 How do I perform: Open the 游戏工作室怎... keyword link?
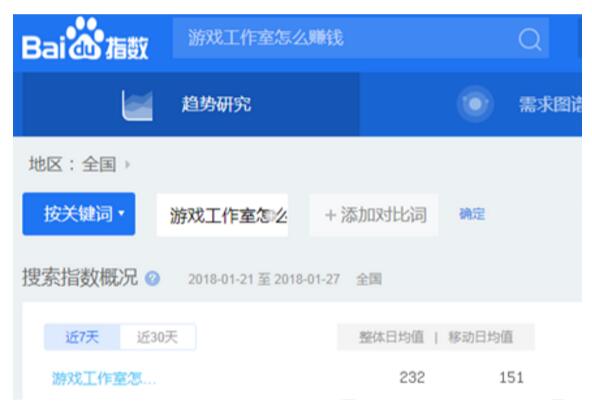pos(104,378)
